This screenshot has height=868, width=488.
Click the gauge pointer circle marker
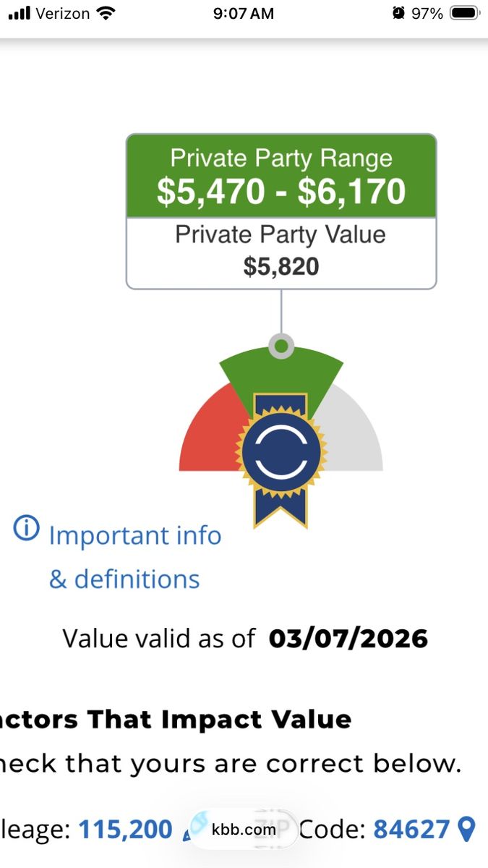[x=281, y=346]
